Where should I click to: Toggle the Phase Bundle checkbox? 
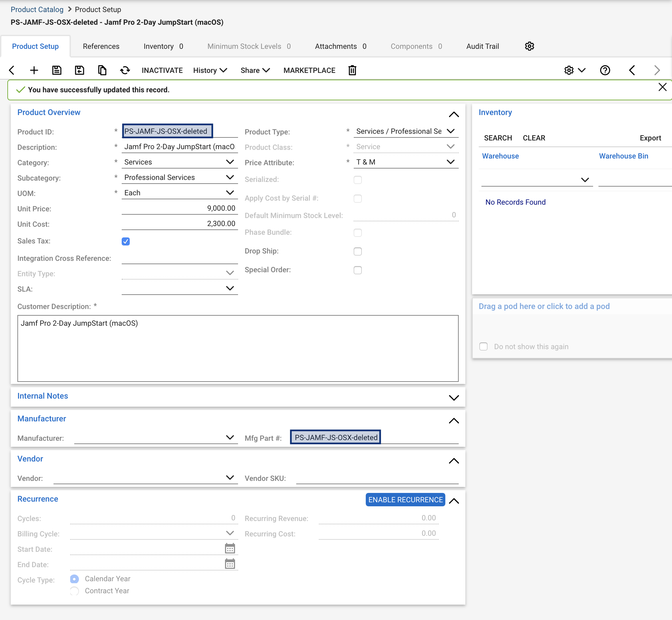(358, 232)
